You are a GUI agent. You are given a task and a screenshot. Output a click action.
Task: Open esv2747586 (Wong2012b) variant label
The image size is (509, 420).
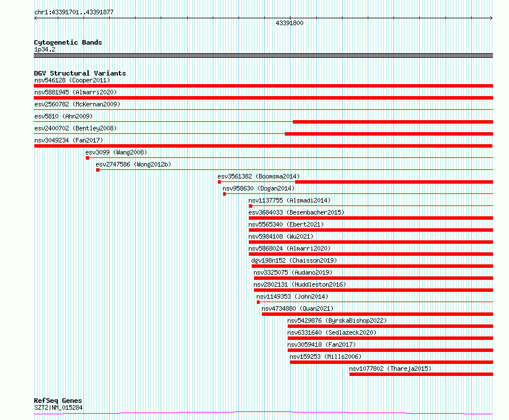133,164
